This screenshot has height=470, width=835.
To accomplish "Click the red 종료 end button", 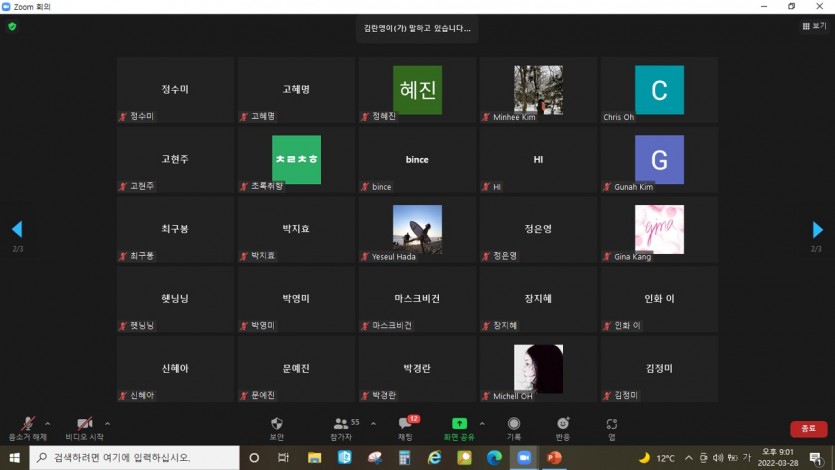I will click(x=808, y=428).
